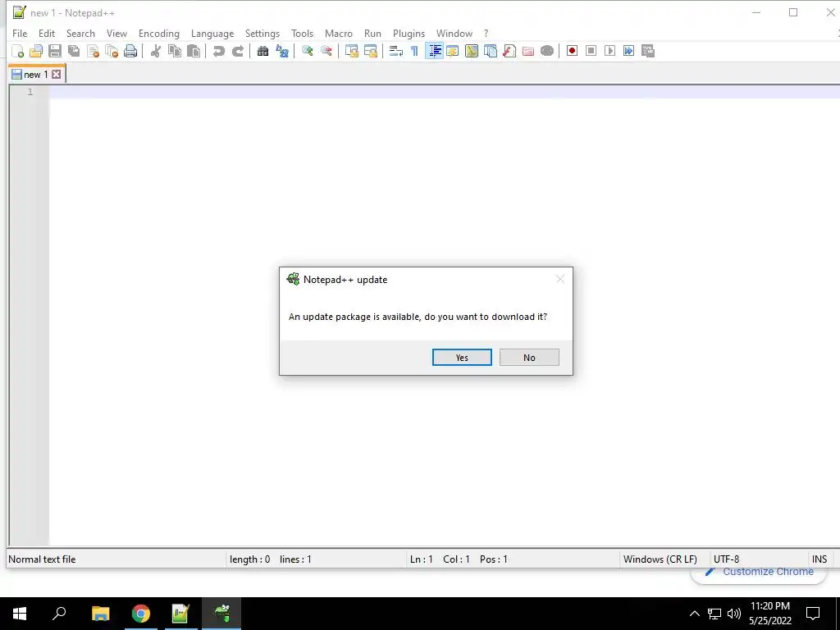
Task: Click 'Windows (CR LF)' in status bar
Action: pos(660,559)
